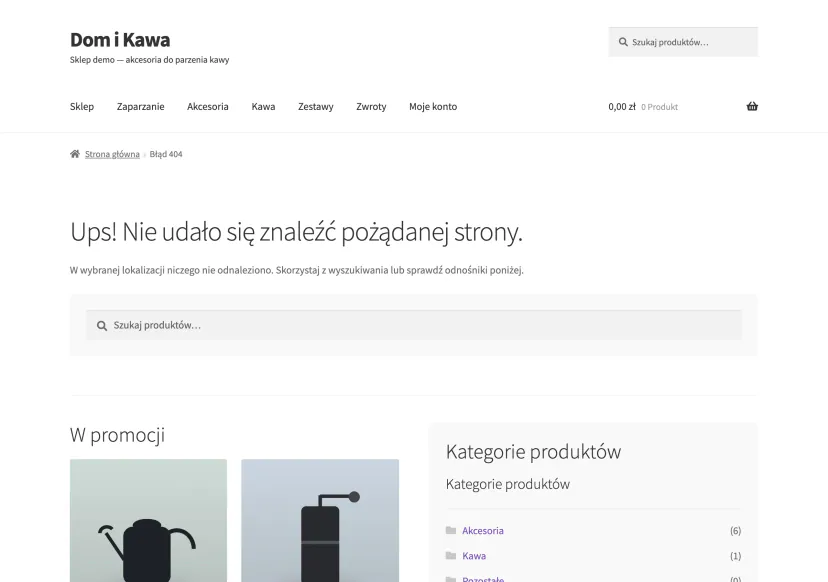The height and width of the screenshot is (582, 828).
Task: Click the 0 Produkt cart count text
Action: (660, 107)
